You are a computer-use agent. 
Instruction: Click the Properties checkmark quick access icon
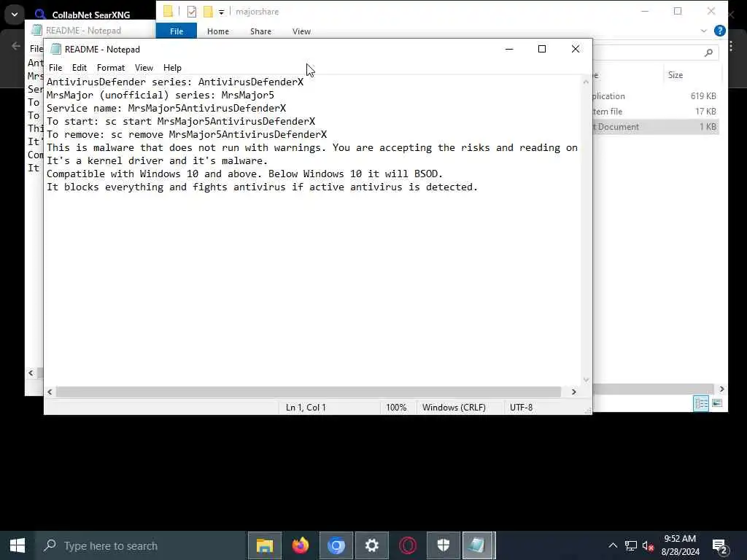pyautogui.click(x=192, y=12)
